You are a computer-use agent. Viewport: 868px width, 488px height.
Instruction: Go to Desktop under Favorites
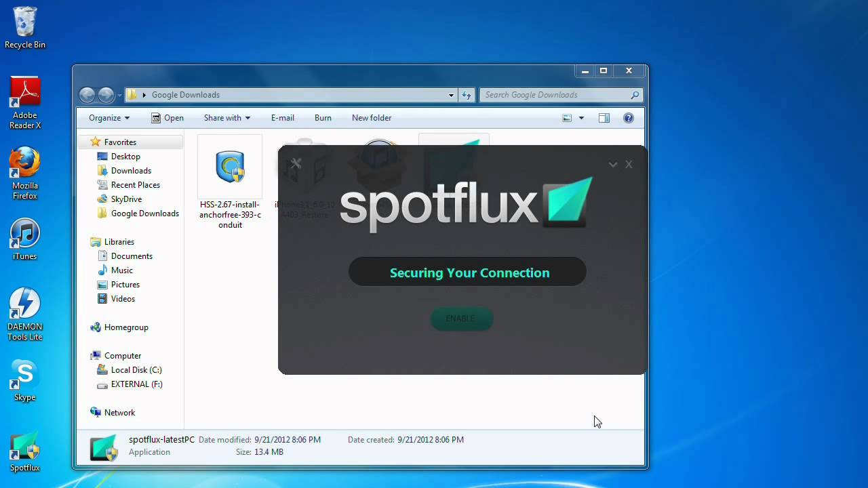point(125,157)
